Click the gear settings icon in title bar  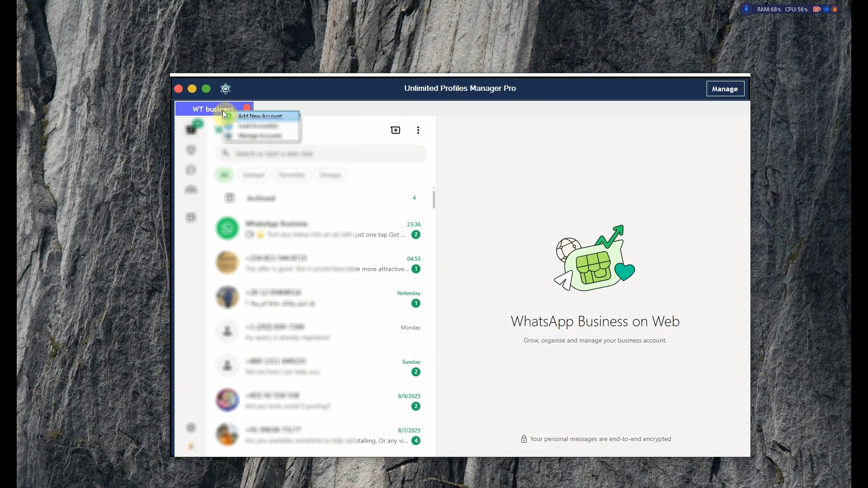click(x=225, y=89)
